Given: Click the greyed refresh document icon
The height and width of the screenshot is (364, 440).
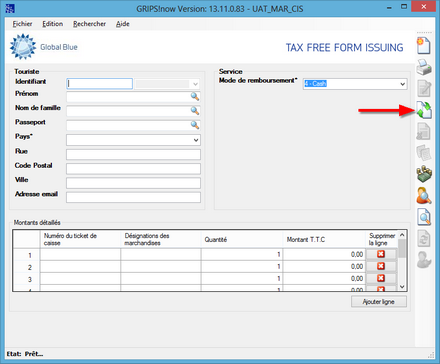Looking at the screenshot, I should (x=424, y=238).
